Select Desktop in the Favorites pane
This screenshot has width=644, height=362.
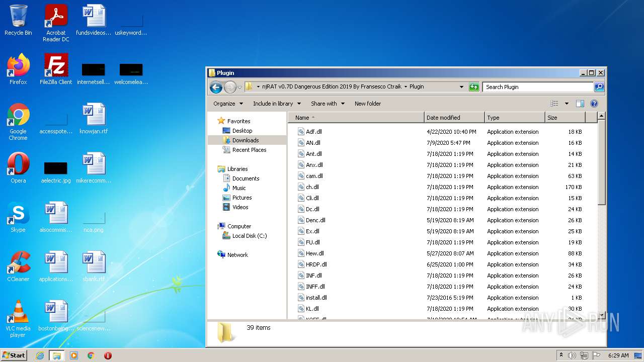pyautogui.click(x=242, y=131)
